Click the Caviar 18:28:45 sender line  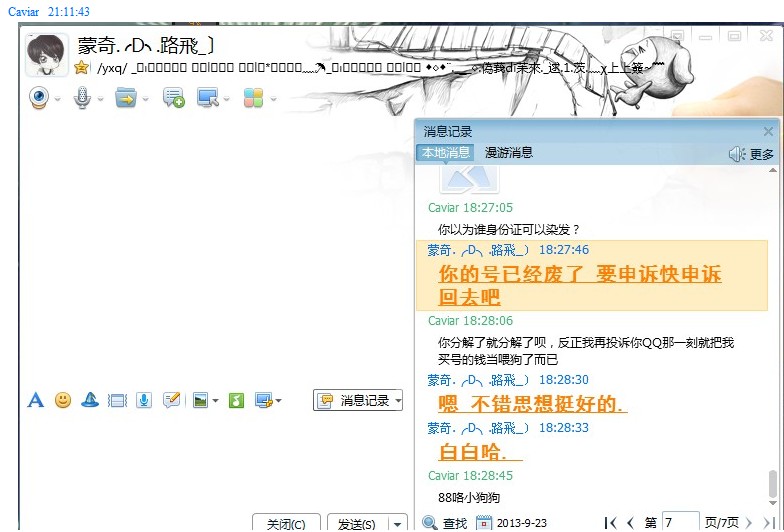[470, 476]
